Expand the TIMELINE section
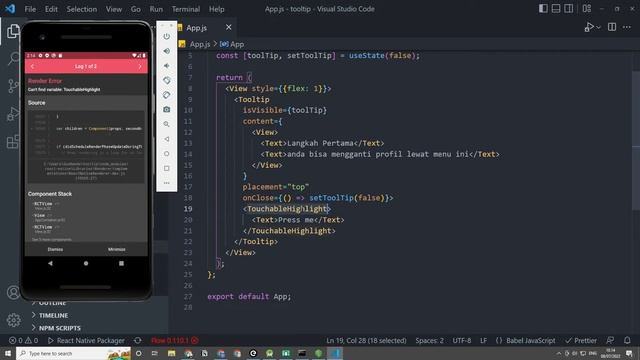 (x=53, y=315)
